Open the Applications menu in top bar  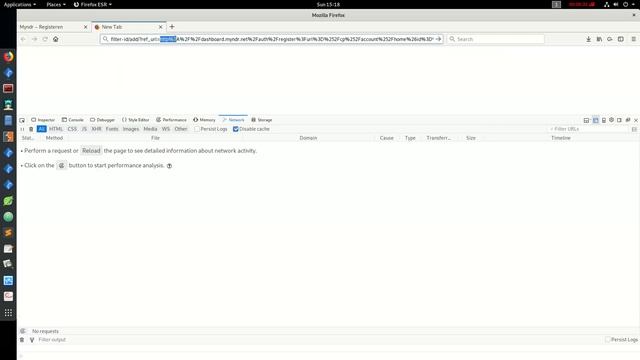20,4
